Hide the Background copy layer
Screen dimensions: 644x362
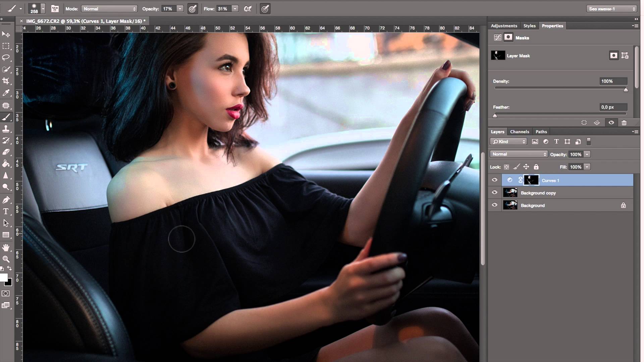pos(494,192)
